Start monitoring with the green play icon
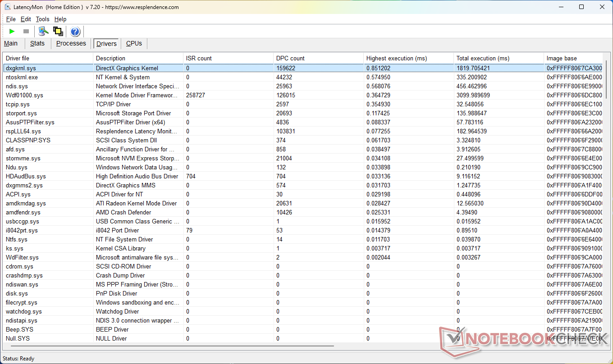The height and width of the screenshot is (364, 613). tap(12, 31)
